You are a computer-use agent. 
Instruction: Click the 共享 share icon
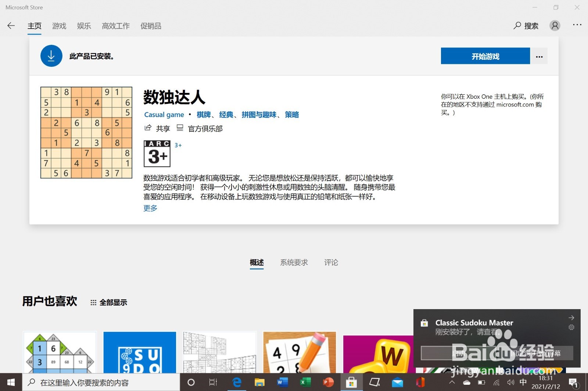tap(148, 128)
